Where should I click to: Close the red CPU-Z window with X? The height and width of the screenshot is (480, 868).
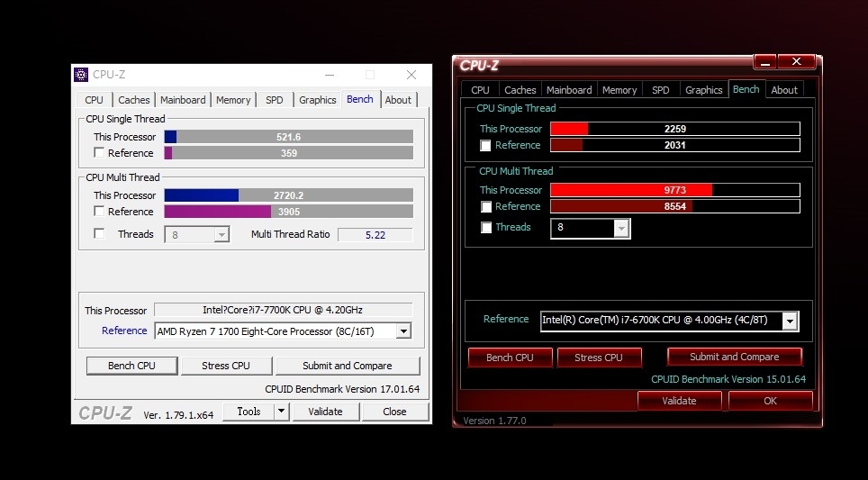click(797, 62)
